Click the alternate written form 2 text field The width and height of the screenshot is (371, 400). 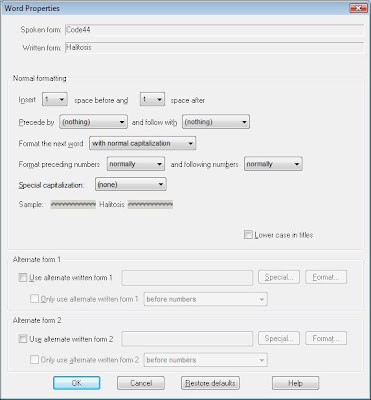pos(187,339)
